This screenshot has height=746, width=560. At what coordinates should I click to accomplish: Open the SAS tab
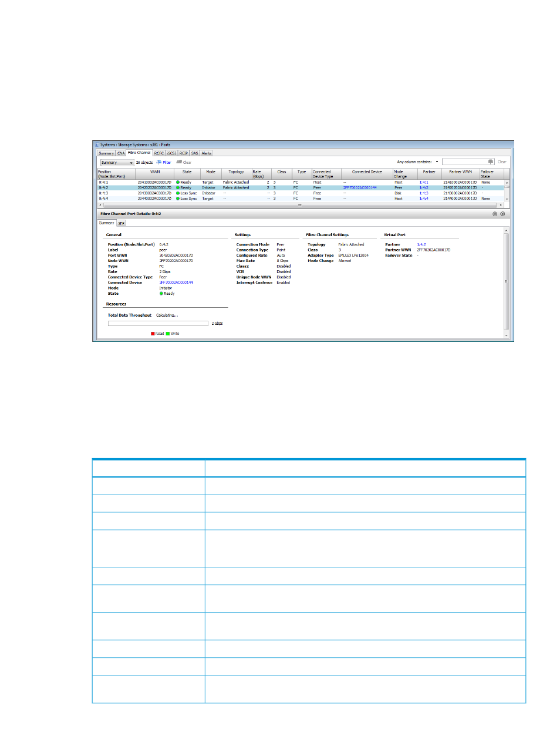pyautogui.click(x=195, y=153)
